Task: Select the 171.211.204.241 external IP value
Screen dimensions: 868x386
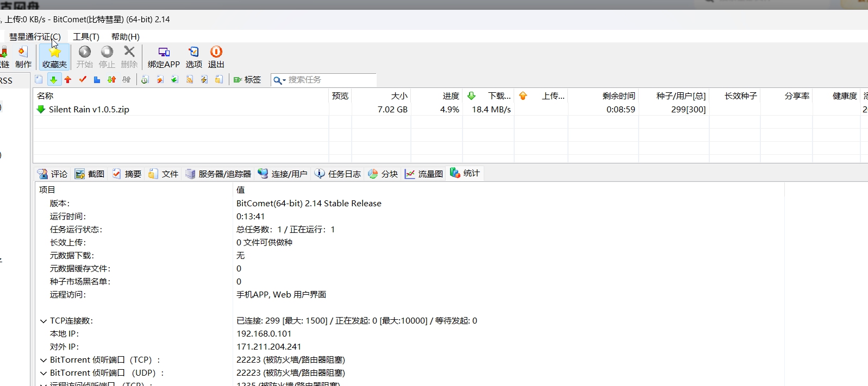Action: point(268,347)
